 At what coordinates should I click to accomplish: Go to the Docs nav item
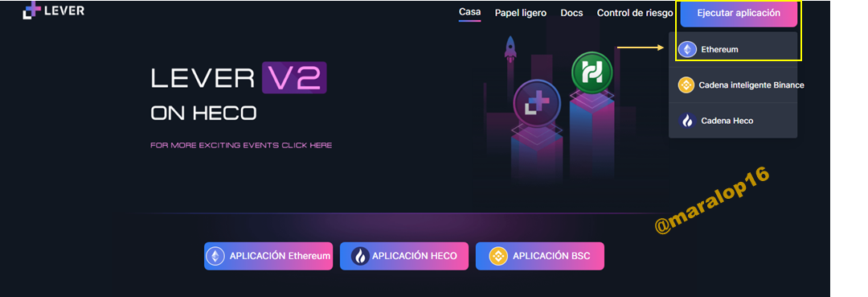(571, 13)
